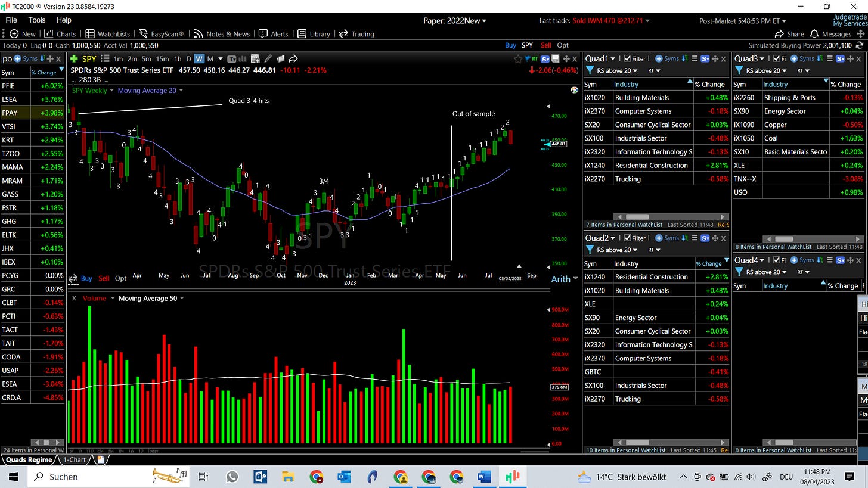Switch to the 1-Chart layout tab
Viewport: 868px width, 488px height.
coord(75,459)
